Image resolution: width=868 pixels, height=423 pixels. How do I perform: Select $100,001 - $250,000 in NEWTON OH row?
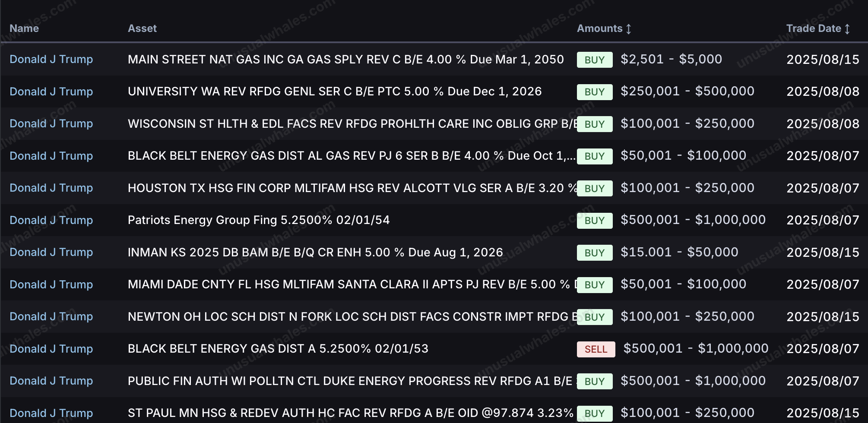point(687,316)
